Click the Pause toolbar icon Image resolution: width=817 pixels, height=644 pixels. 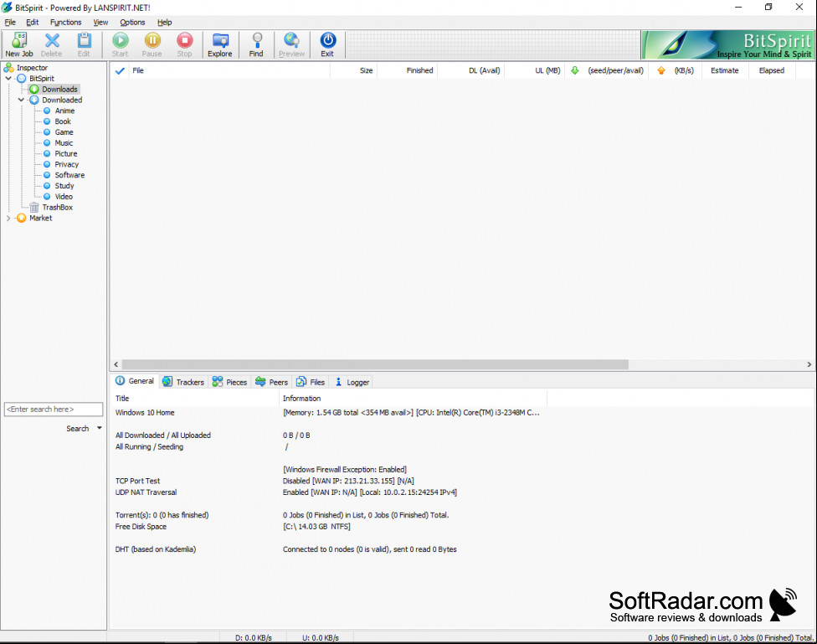[x=152, y=41]
